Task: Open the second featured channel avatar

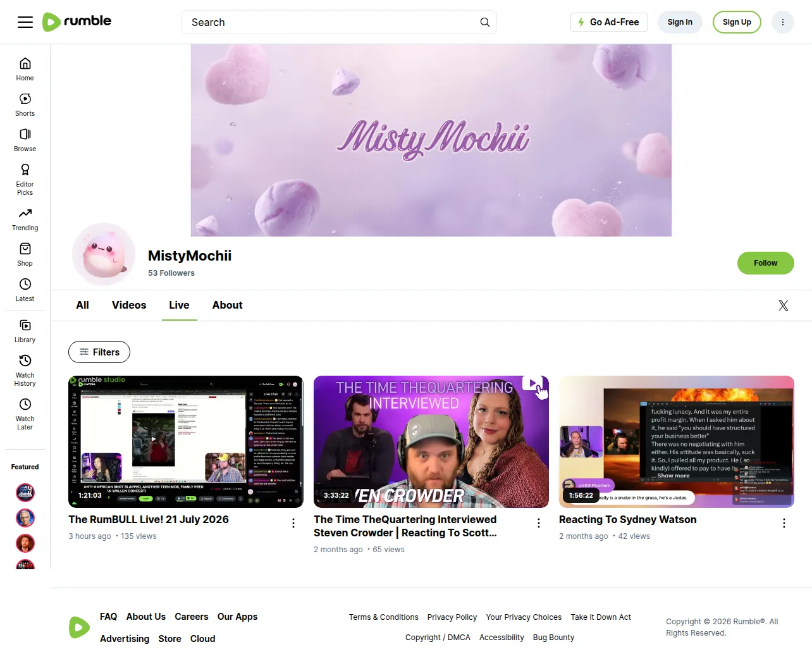Action: [x=25, y=518]
